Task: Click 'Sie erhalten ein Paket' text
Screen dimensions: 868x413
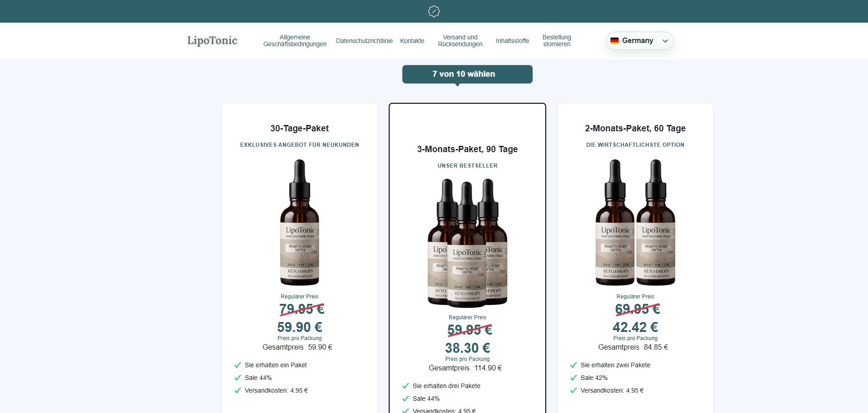Action: pyautogui.click(x=276, y=365)
